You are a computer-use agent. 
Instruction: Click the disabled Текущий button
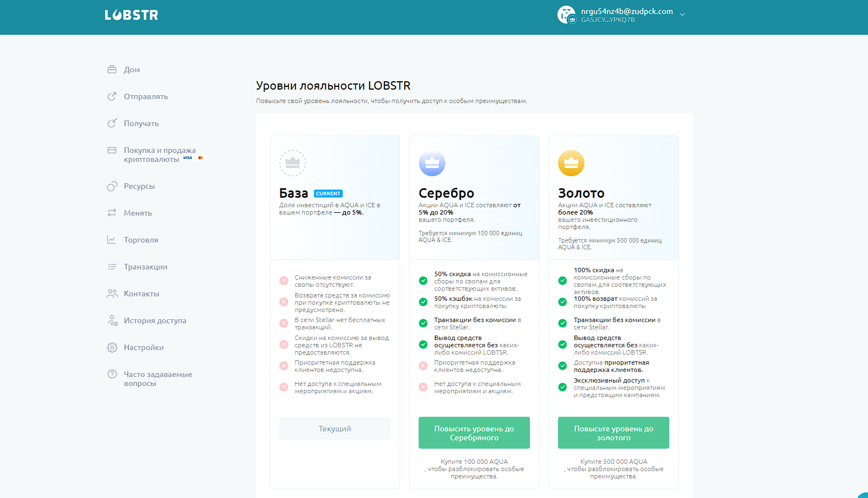[x=335, y=429]
